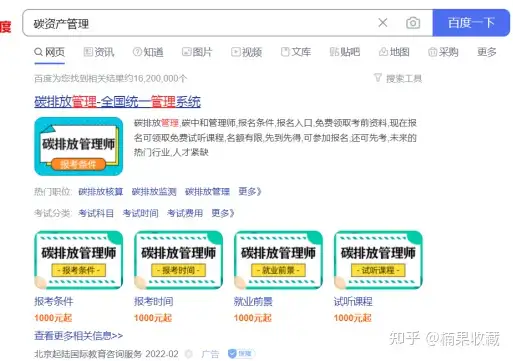Open the 考试费用 link
This screenshot has width=513, height=361.
(185, 213)
